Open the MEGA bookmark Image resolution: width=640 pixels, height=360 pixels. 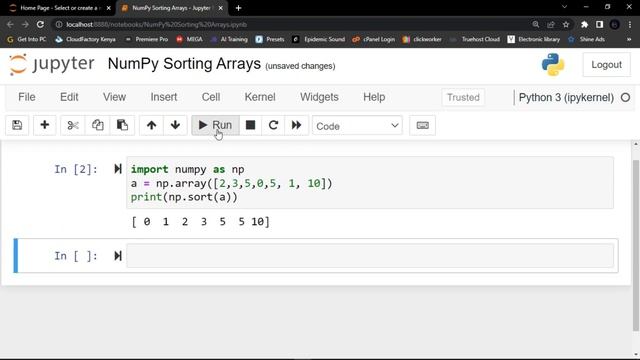coord(189,39)
